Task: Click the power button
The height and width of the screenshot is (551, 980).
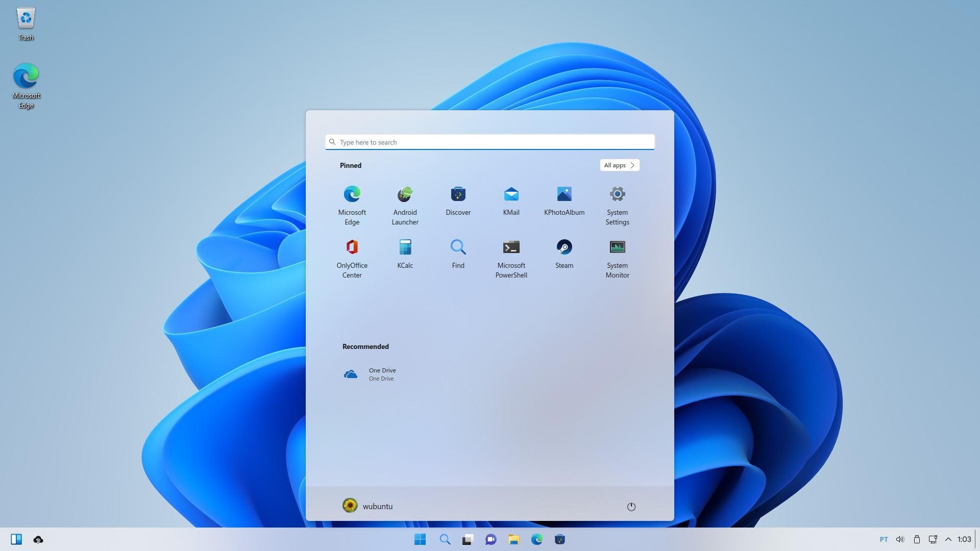Action: pyautogui.click(x=630, y=506)
